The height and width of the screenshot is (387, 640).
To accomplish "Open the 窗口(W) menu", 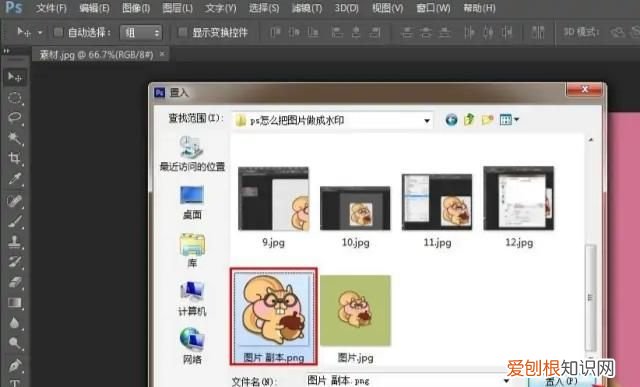I will pyautogui.click(x=433, y=8).
